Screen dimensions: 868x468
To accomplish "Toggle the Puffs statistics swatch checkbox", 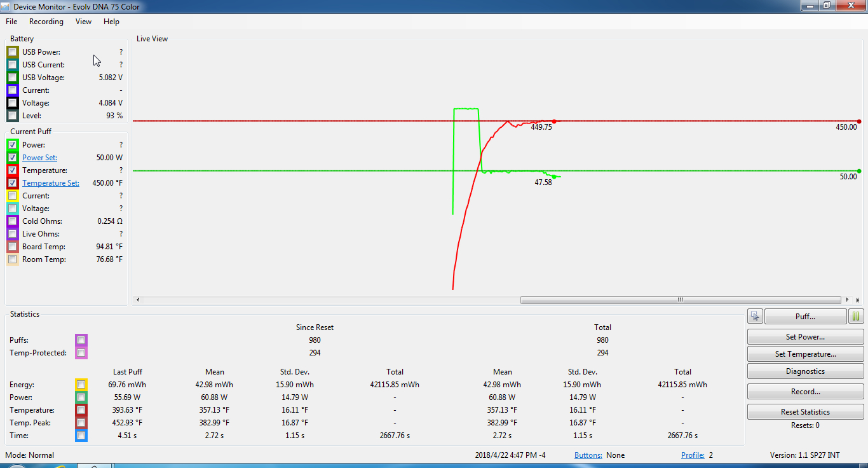I will click(x=81, y=340).
